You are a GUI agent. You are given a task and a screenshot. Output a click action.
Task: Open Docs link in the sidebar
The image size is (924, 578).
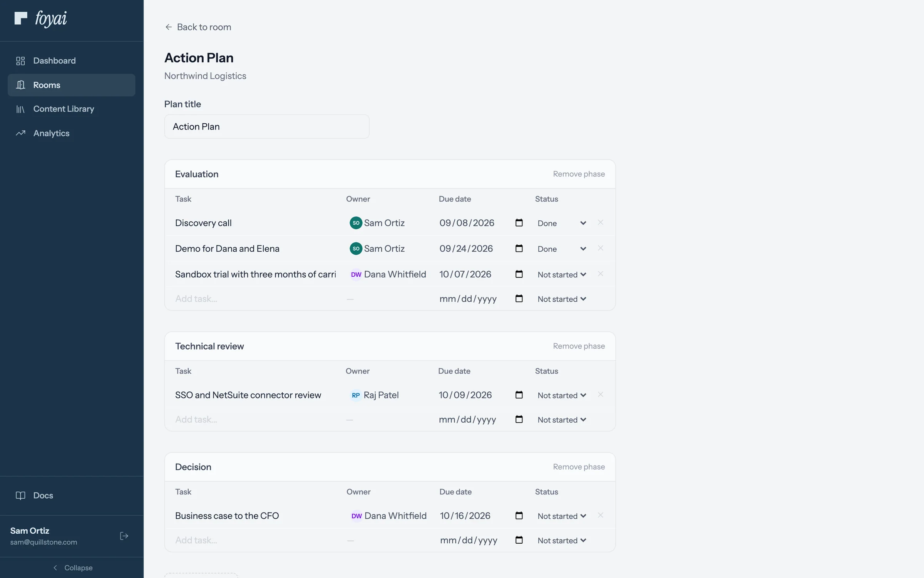(72, 496)
